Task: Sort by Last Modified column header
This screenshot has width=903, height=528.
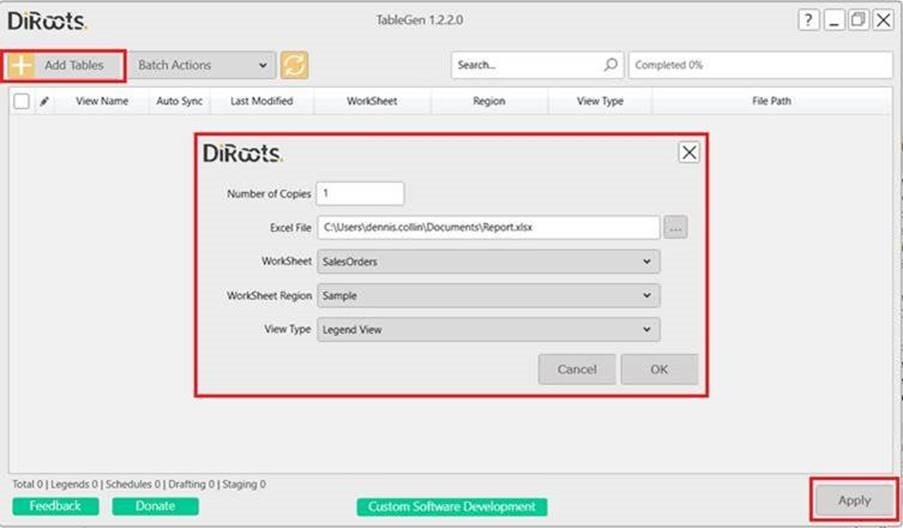Action: (261, 101)
